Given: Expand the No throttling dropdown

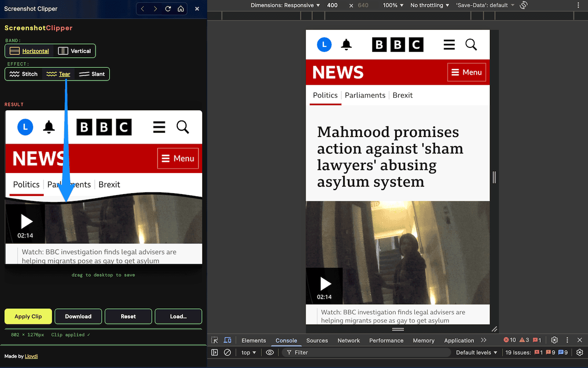Looking at the screenshot, I should coord(430,6).
